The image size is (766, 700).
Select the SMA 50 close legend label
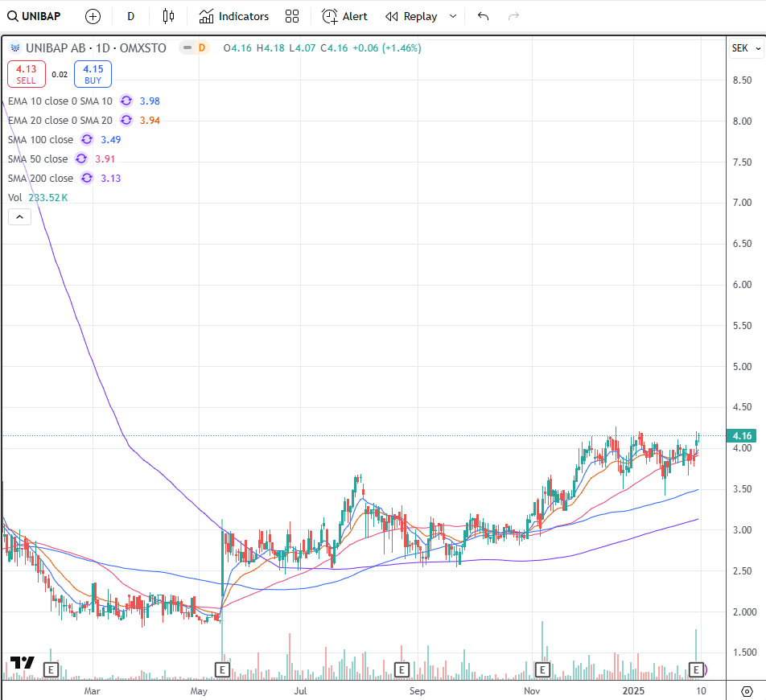click(x=38, y=159)
